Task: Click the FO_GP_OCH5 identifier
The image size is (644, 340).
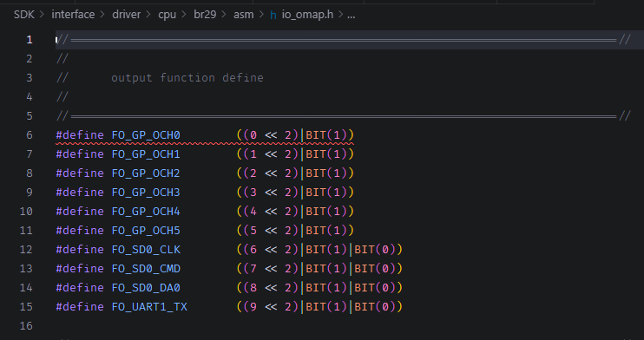Action: point(146,231)
